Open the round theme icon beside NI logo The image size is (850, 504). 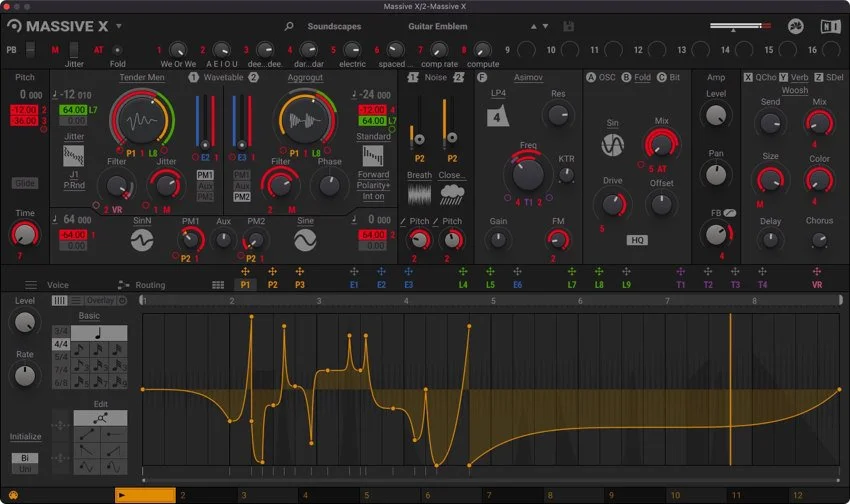[795, 26]
